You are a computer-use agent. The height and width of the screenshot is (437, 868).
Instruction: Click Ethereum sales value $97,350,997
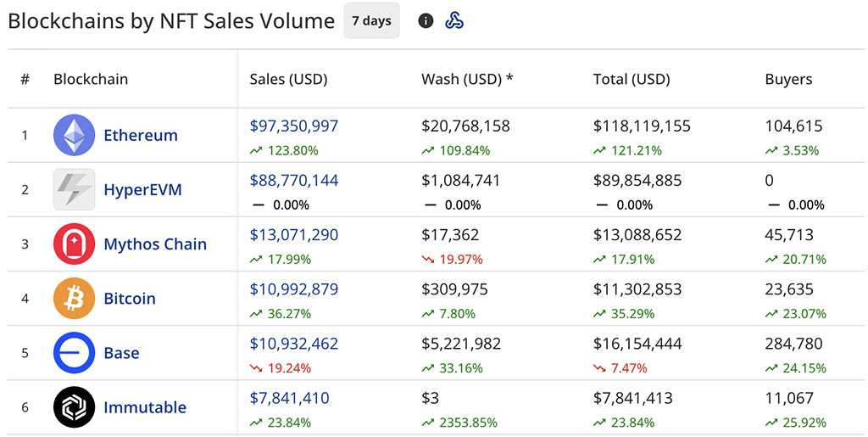click(294, 126)
